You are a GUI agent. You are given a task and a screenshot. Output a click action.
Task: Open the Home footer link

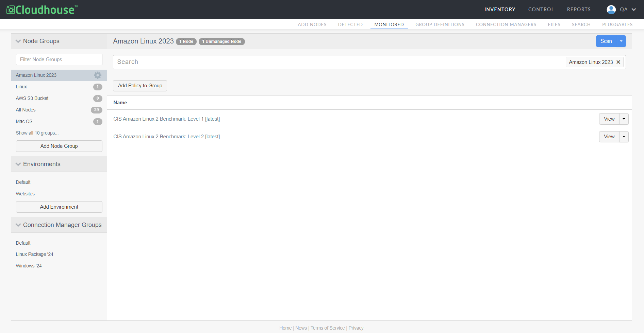(285, 328)
